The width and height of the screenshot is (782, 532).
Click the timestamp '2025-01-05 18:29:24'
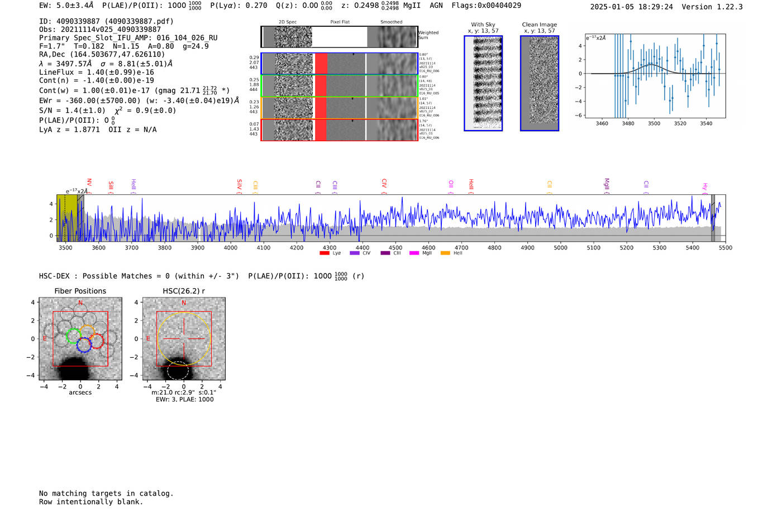632,7
